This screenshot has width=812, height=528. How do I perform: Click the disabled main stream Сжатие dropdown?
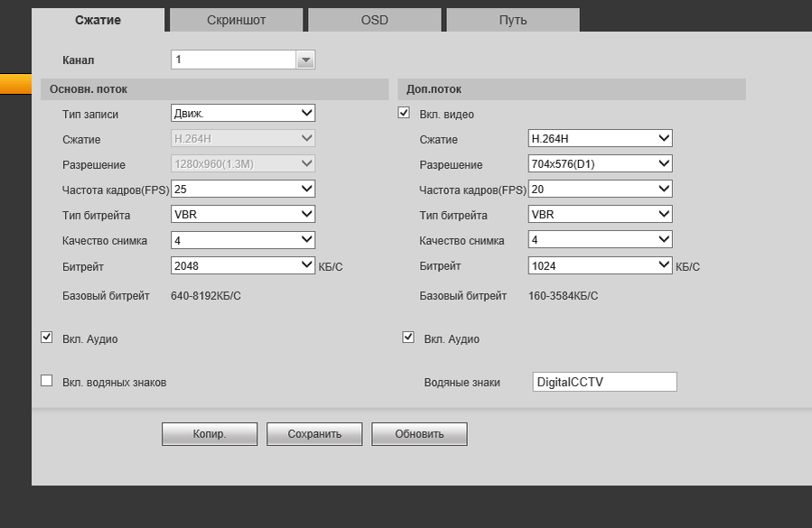coord(243,138)
